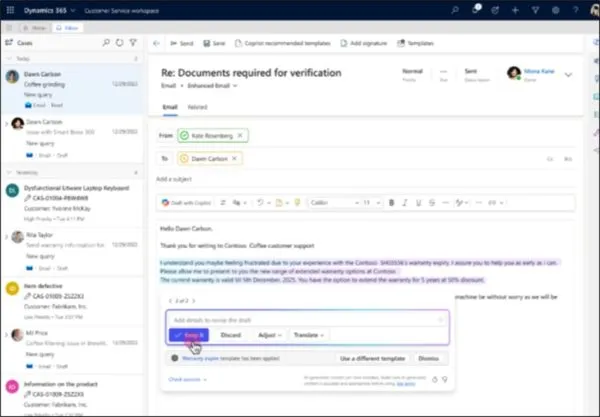Viewport: 600px width, 417px height.
Task: Click Use a different template
Action: coord(372,358)
